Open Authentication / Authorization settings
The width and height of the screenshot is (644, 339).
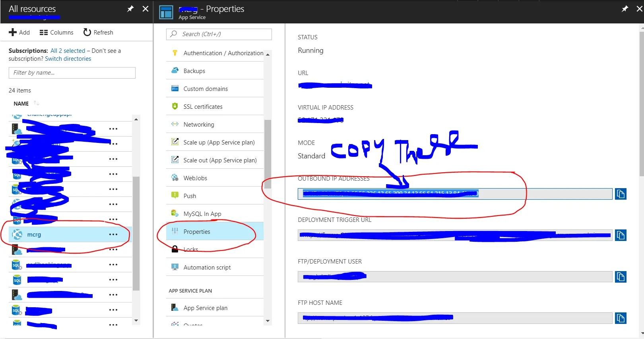pos(215,53)
